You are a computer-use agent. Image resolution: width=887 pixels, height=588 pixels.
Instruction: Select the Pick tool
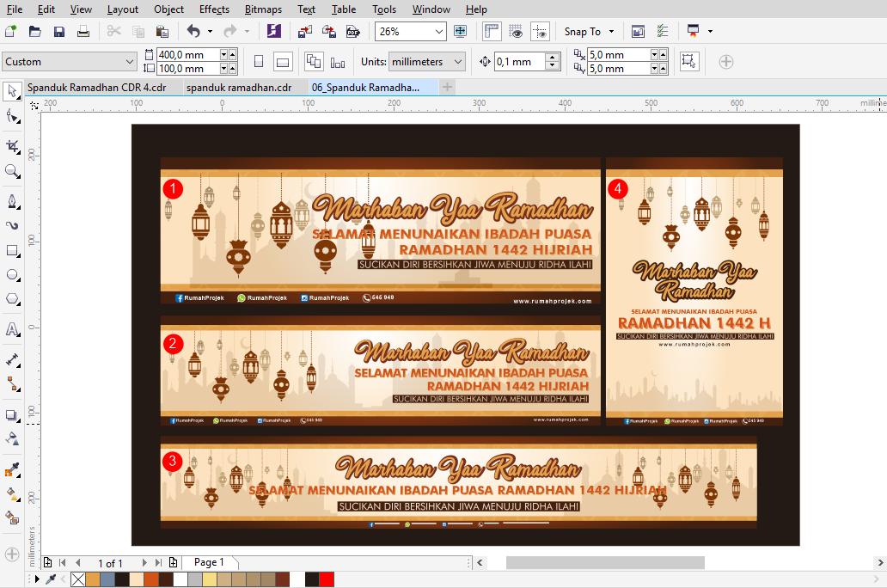(12, 92)
